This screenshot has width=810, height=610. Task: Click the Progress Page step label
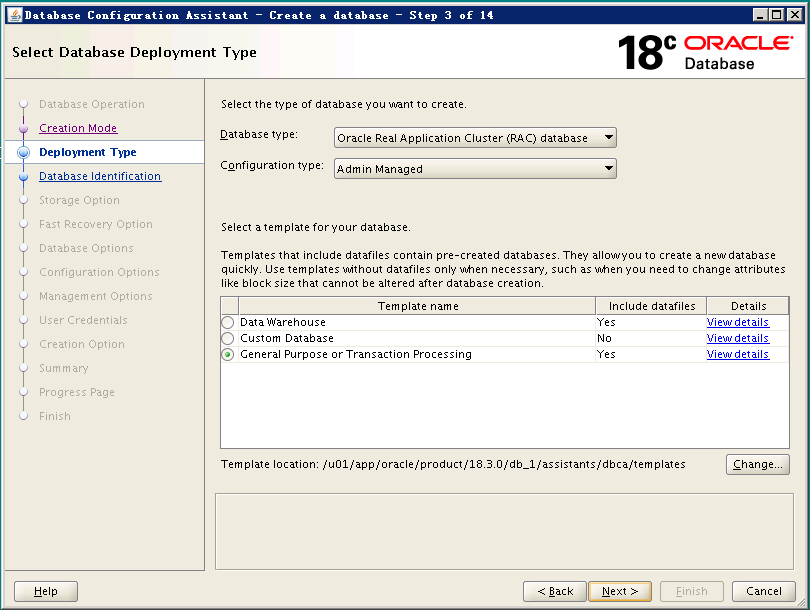[x=77, y=393]
